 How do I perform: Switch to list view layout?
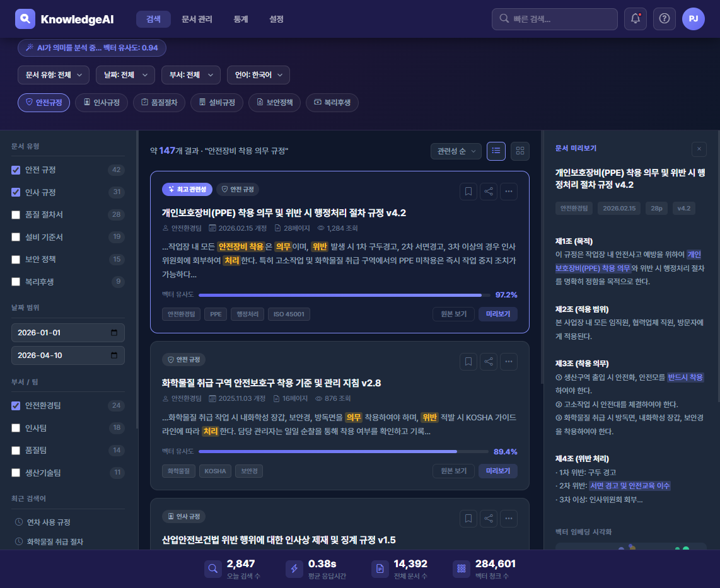(x=496, y=151)
